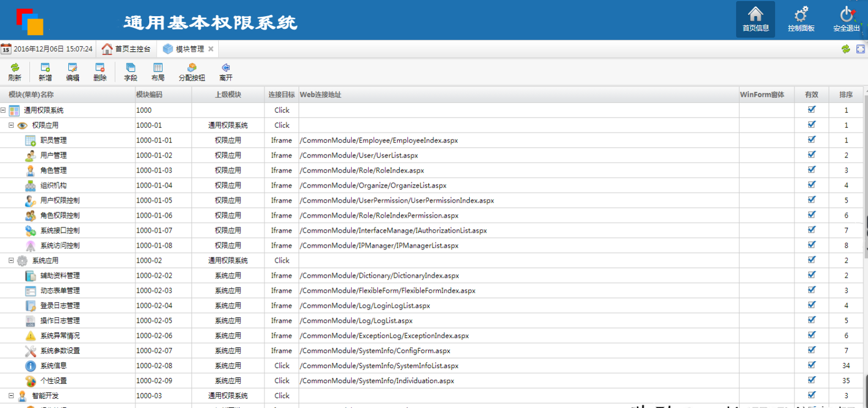Click the 首页信息 home button
The width and height of the screenshot is (868, 408).
[x=755, y=19]
